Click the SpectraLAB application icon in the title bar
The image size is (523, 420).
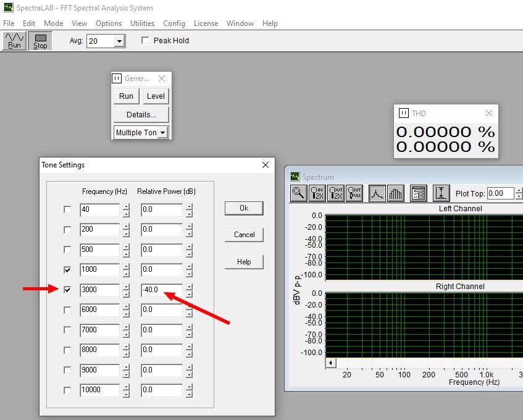tap(9, 7)
